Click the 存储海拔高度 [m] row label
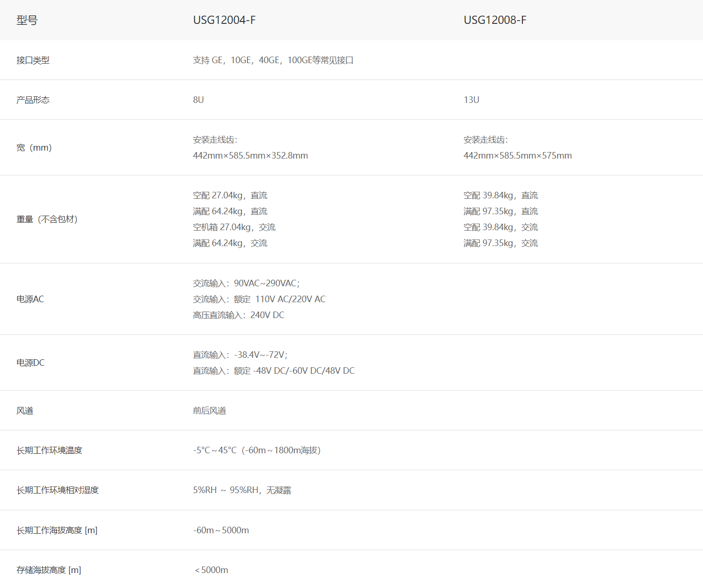This screenshot has height=588, width=703. click(49, 570)
